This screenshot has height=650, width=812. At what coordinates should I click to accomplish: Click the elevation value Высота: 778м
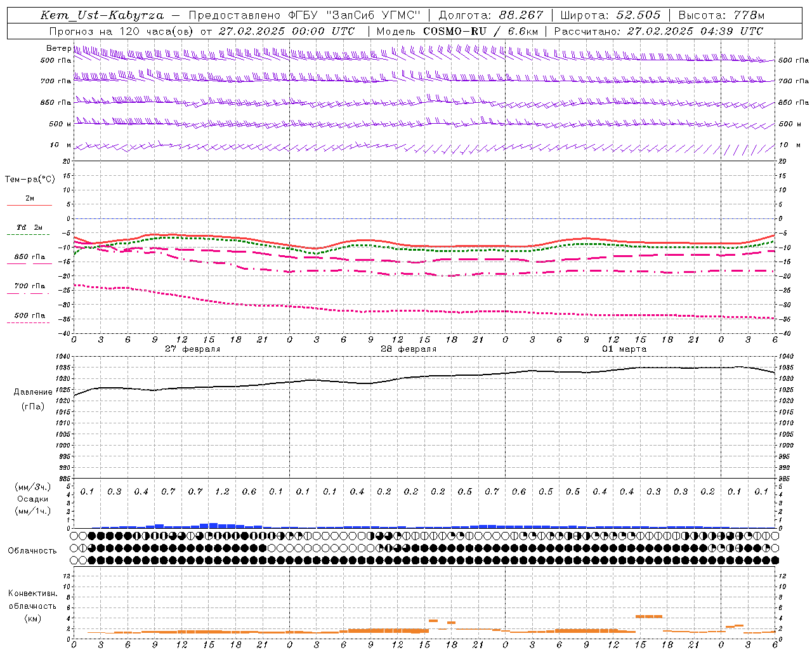click(x=721, y=15)
